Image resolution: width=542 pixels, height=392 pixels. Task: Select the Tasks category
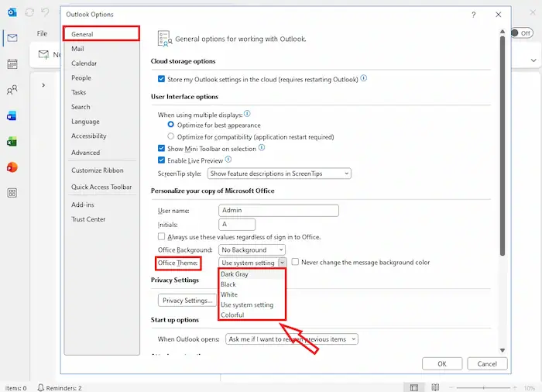point(101,92)
